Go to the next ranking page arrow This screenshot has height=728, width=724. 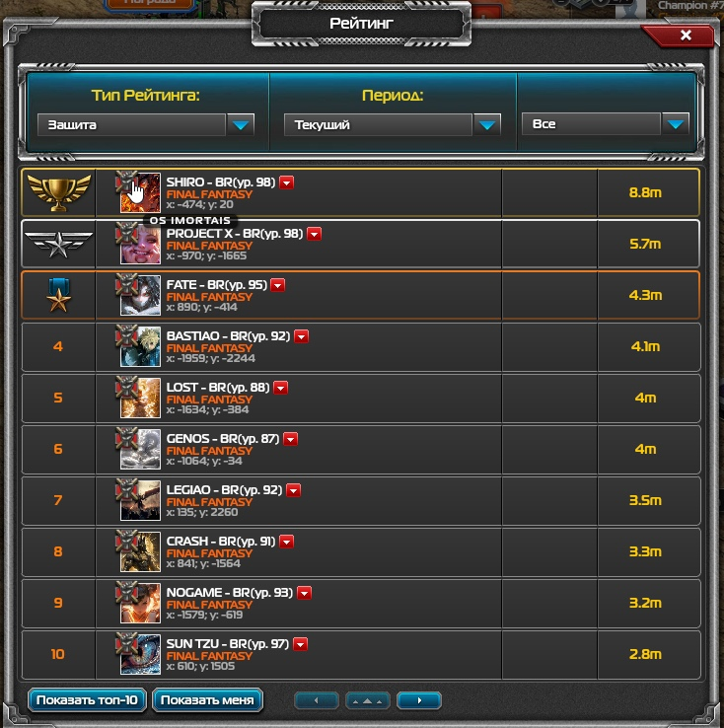[x=419, y=700]
